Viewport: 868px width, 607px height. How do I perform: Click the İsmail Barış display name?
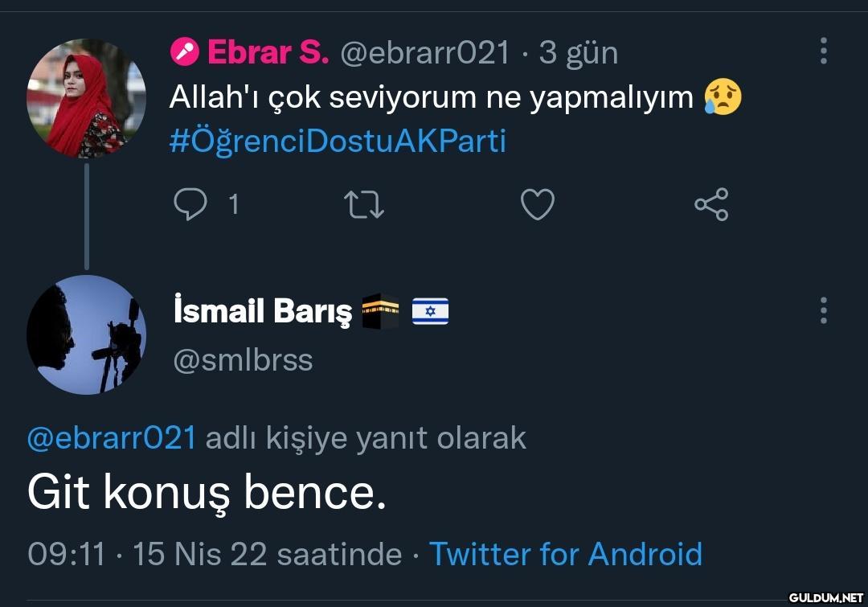262,312
